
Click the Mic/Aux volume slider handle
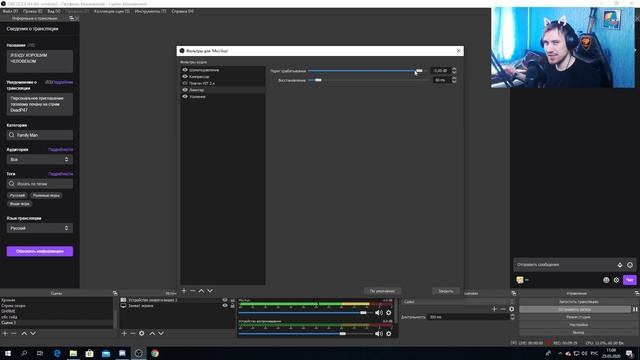click(363, 313)
